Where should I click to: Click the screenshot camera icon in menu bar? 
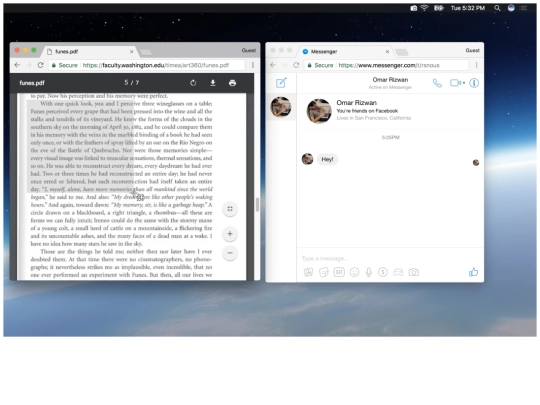coord(414,8)
